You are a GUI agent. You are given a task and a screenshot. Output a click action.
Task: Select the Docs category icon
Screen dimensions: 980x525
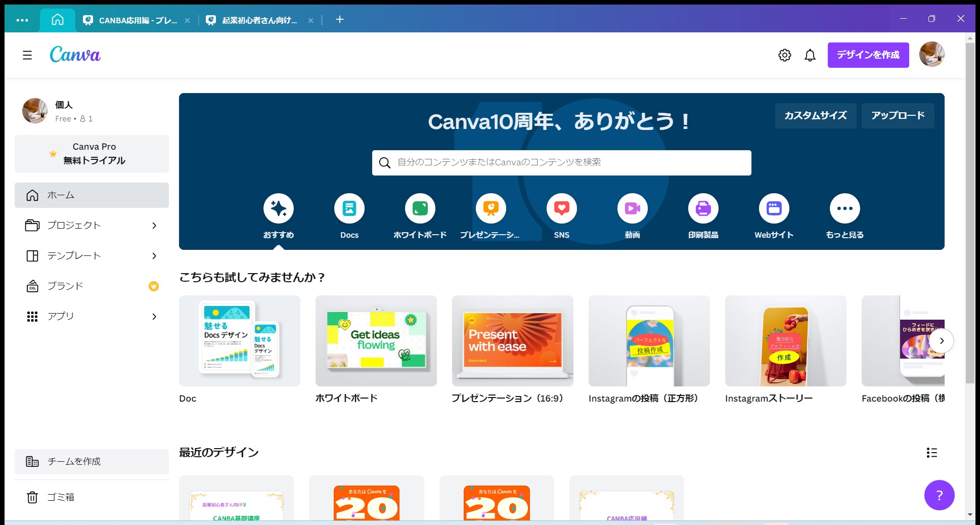349,208
